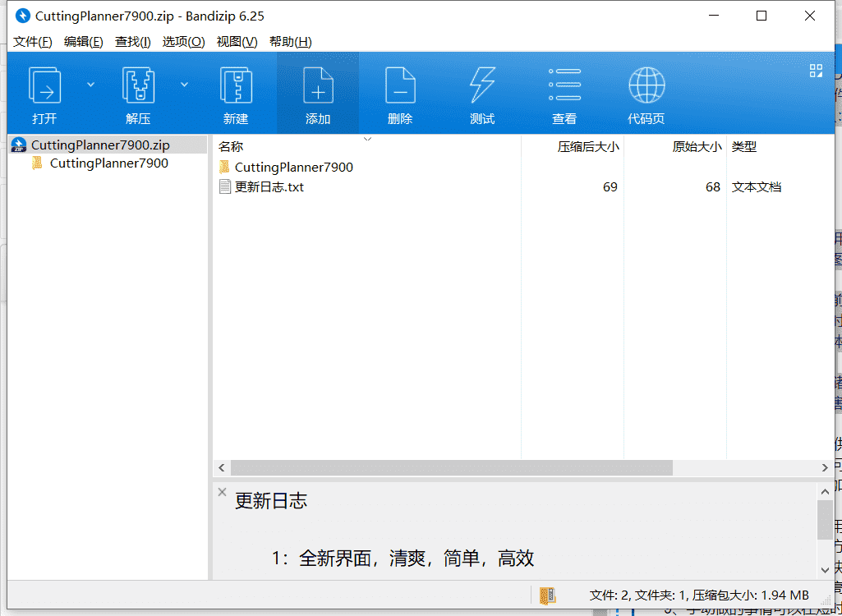
Task: Click the View (查看) list icon
Action: [x=564, y=85]
